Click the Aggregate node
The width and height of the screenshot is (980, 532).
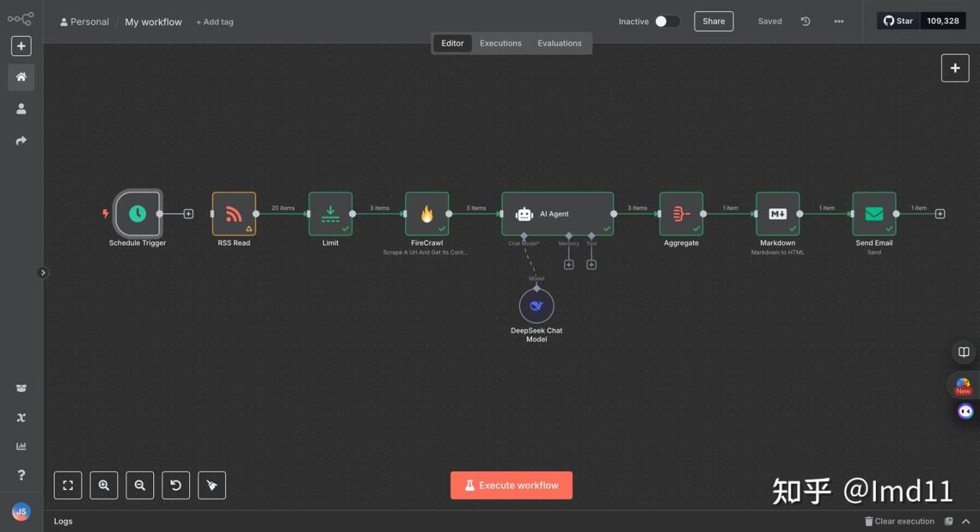[681, 214]
